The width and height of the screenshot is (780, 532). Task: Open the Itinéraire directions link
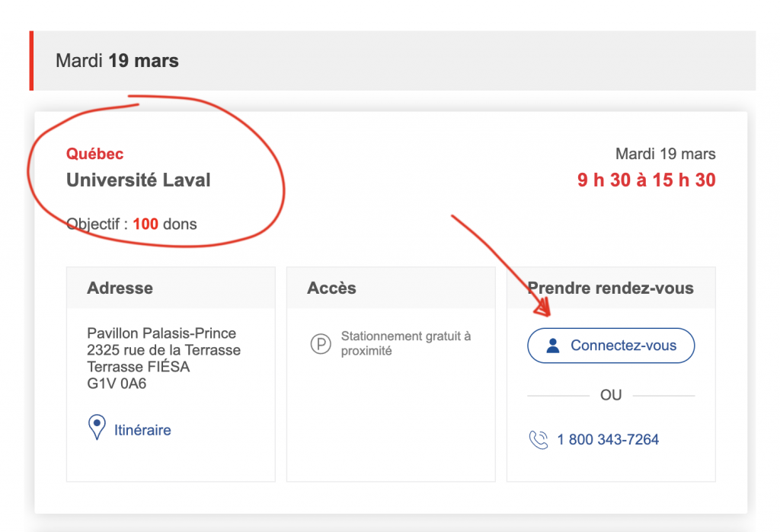pos(142,430)
